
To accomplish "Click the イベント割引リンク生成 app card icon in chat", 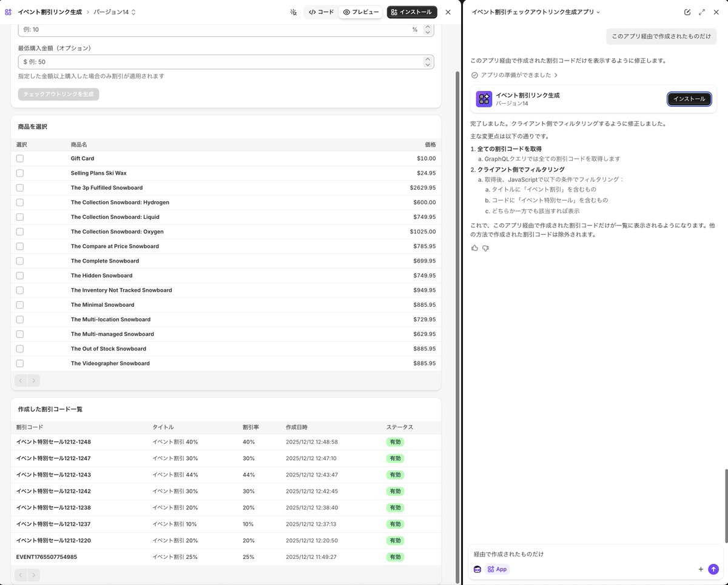I will pyautogui.click(x=484, y=99).
